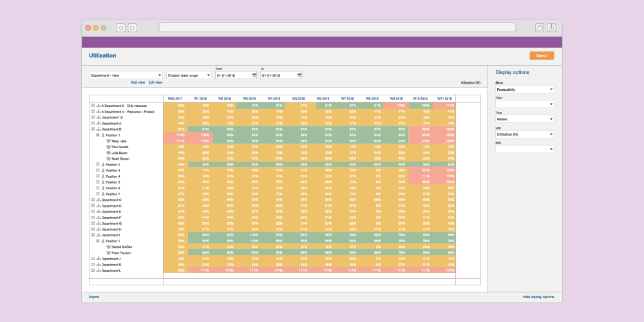This screenshot has height=322, width=644.
Task: Click the department icon beside Department 10
Action: 99,117
